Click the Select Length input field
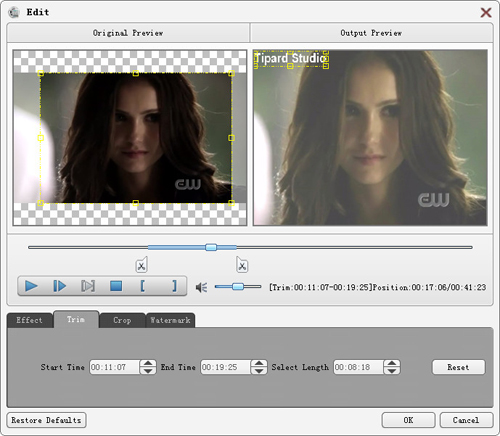The width and height of the screenshot is (500, 436). [358, 367]
